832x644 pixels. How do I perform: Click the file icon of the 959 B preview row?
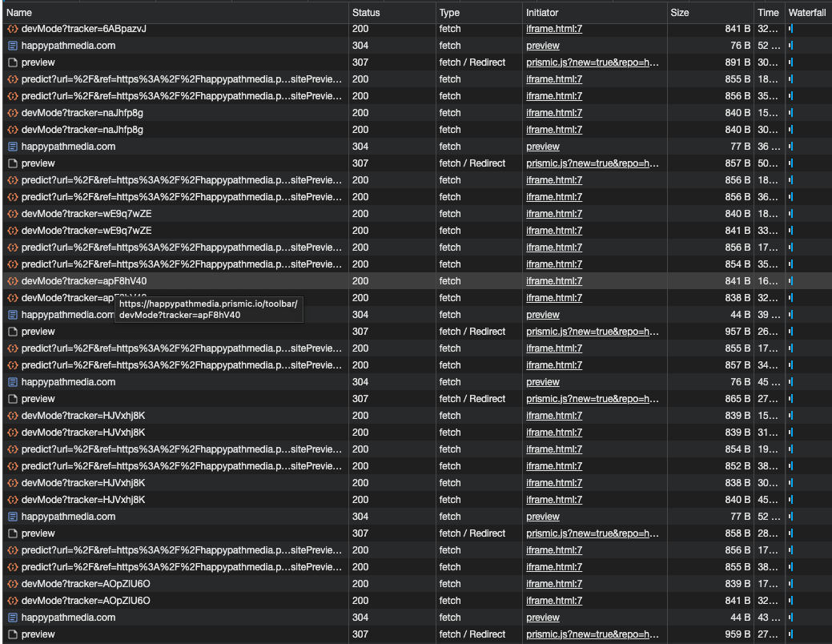(13, 634)
